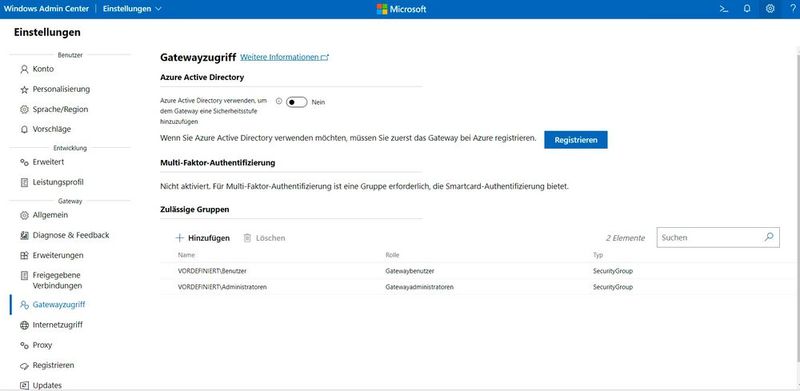Click the settings gear in the top bar
Image resolution: width=800 pixels, height=391 pixels.
click(x=770, y=9)
